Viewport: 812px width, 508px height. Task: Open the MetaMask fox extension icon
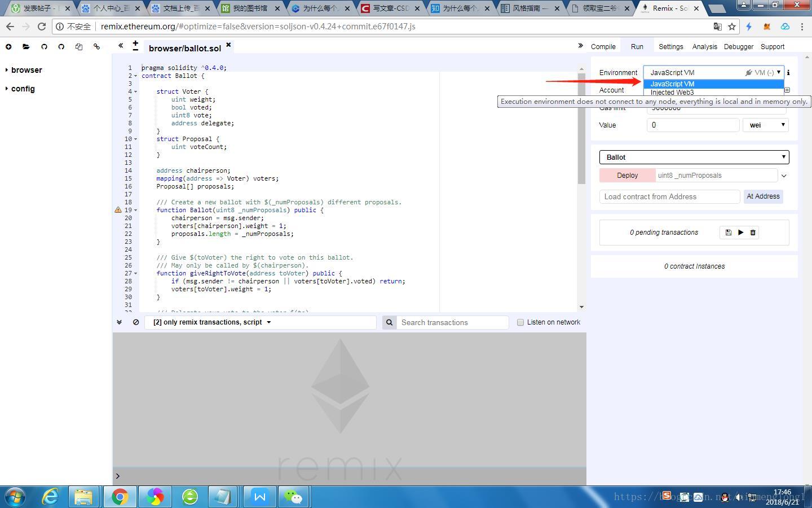pos(767,27)
